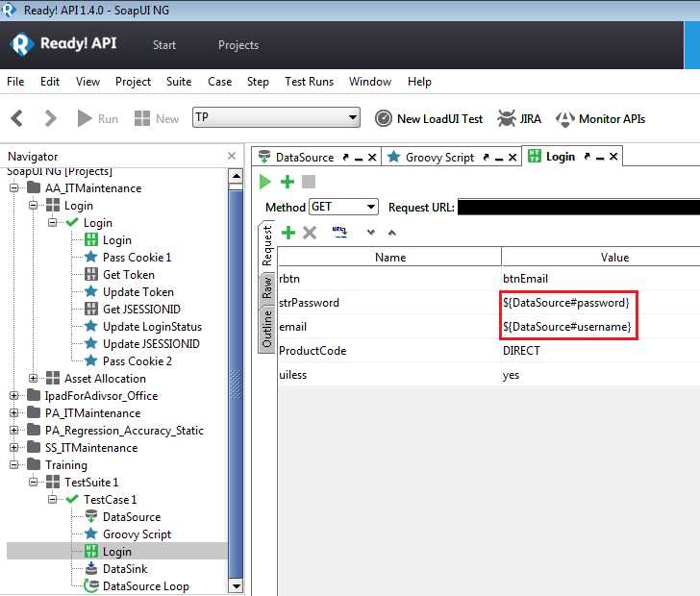Screen dimensions: 700x596
Task: Click the Navigator scroll down arrow
Action: [x=236, y=585]
